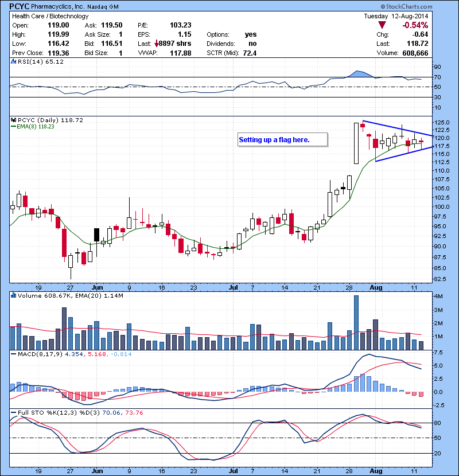Click the SCTR (Mid) value 72.4
This screenshot has width=459, height=476.
pyautogui.click(x=250, y=53)
